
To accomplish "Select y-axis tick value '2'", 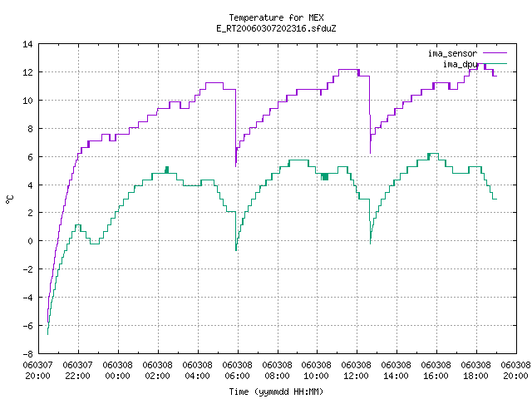I will (x=30, y=213).
